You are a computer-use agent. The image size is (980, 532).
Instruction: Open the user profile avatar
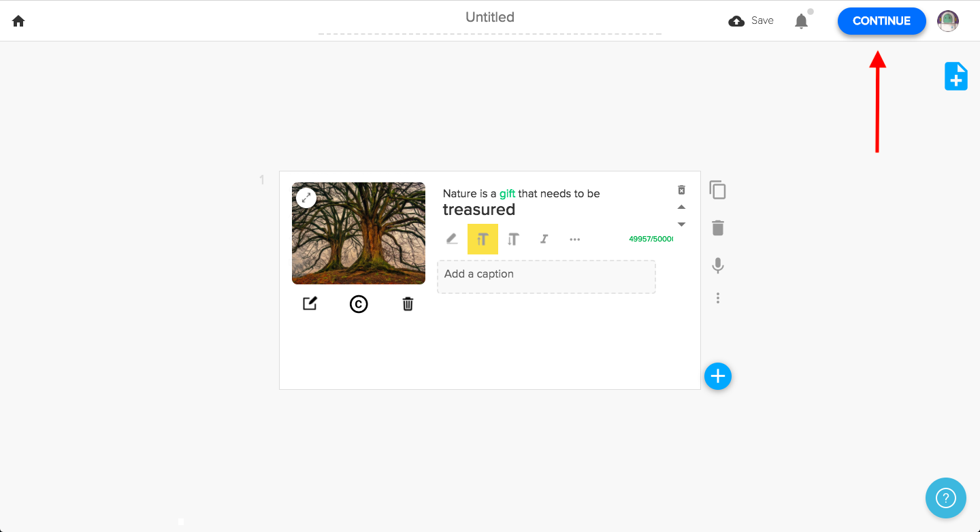948,21
